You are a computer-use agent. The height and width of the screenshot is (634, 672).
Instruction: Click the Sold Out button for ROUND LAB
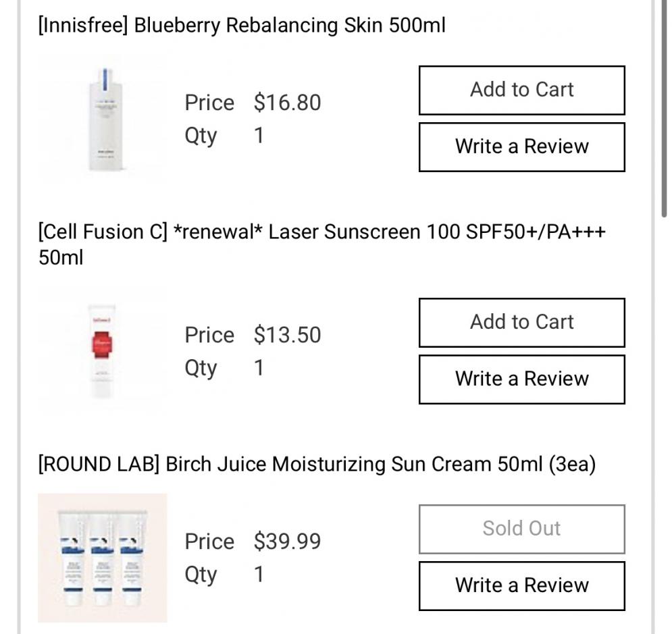pos(521,529)
